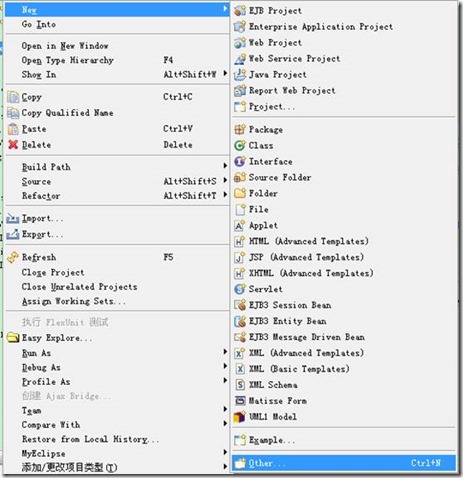Image resolution: width=463 pixels, height=478 pixels.
Task: Click the green Class icon
Action: click(240, 145)
